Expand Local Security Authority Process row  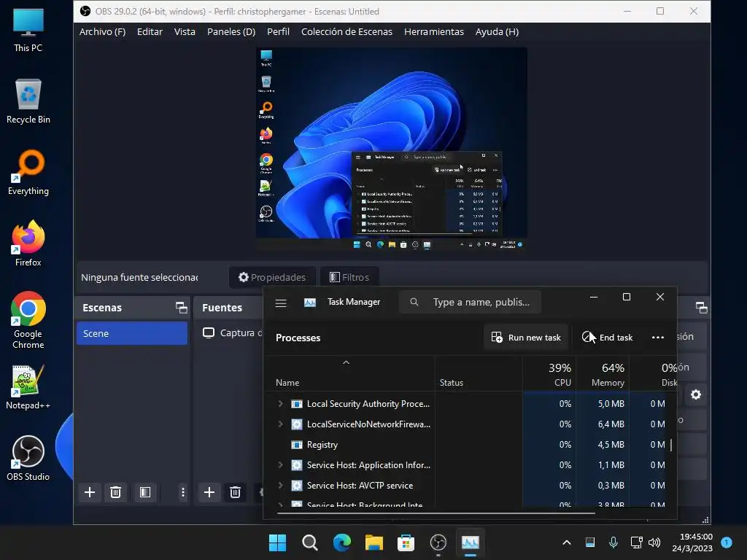pyautogui.click(x=280, y=404)
